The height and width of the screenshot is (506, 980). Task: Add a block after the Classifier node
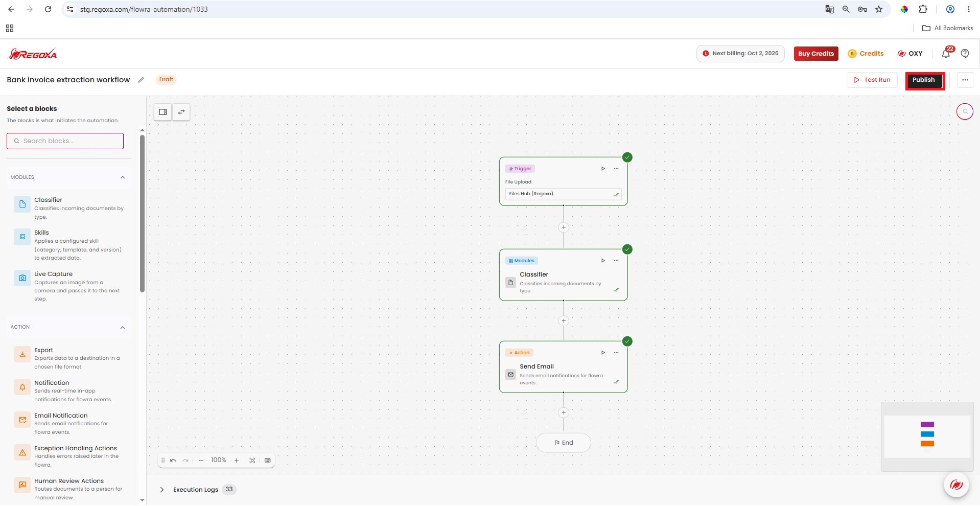tap(564, 321)
